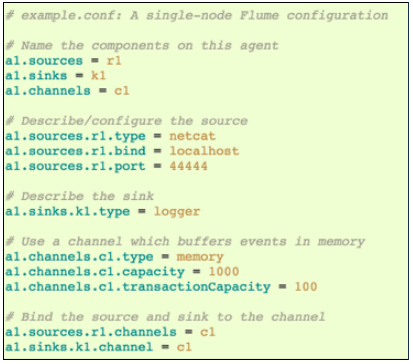Click the a1.channels.c1.transactionCapacity key
Image resolution: width=413 pixels, height=364 pixels.
(x=138, y=287)
